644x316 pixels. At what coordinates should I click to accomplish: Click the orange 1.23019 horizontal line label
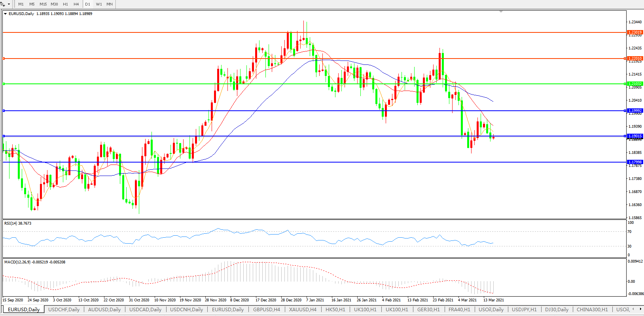tap(635, 32)
